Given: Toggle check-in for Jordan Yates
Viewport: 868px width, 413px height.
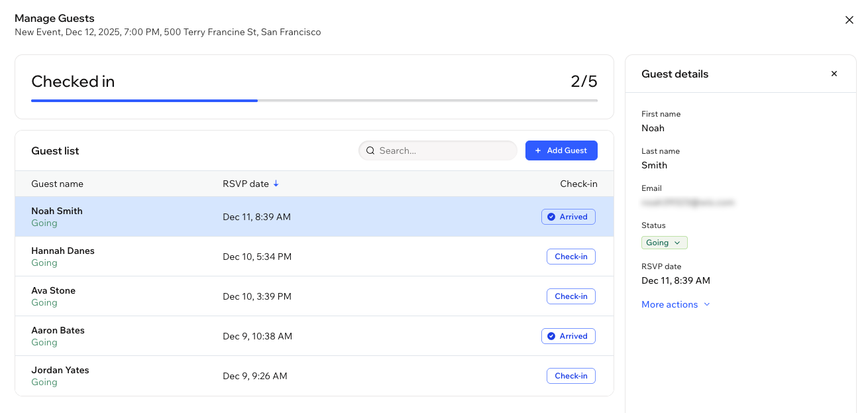Looking at the screenshot, I should coord(570,376).
